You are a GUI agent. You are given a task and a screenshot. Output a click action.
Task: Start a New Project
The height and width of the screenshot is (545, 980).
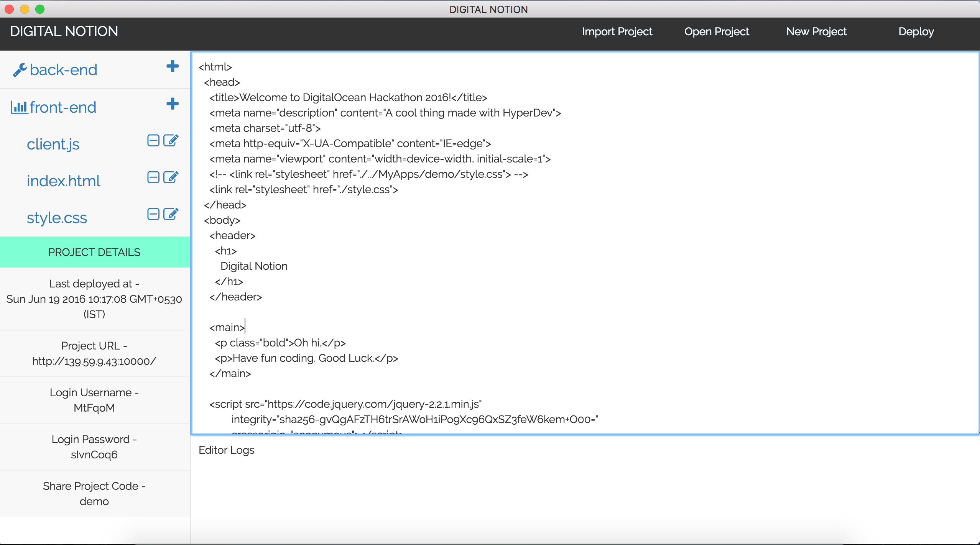coord(816,31)
